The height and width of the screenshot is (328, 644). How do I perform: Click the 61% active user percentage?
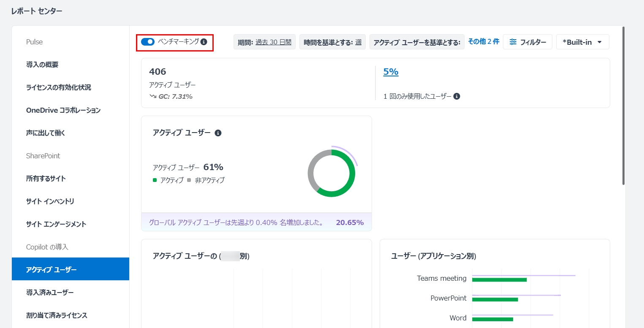pyautogui.click(x=213, y=167)
